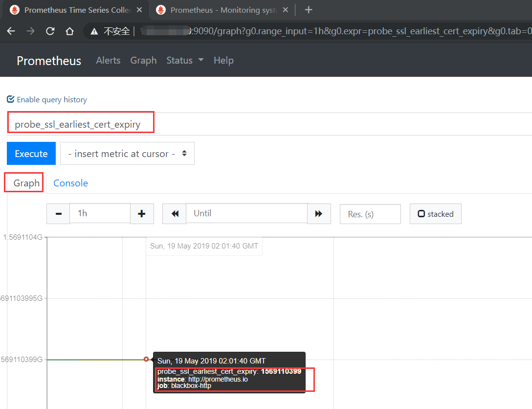Click the address bar URL

coord(336,31)
